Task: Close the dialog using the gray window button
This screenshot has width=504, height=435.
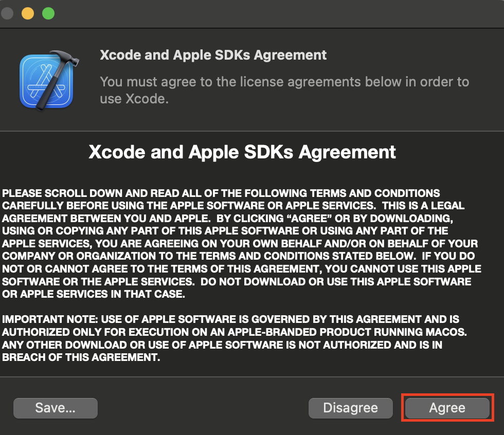Action: click(7, 13)
